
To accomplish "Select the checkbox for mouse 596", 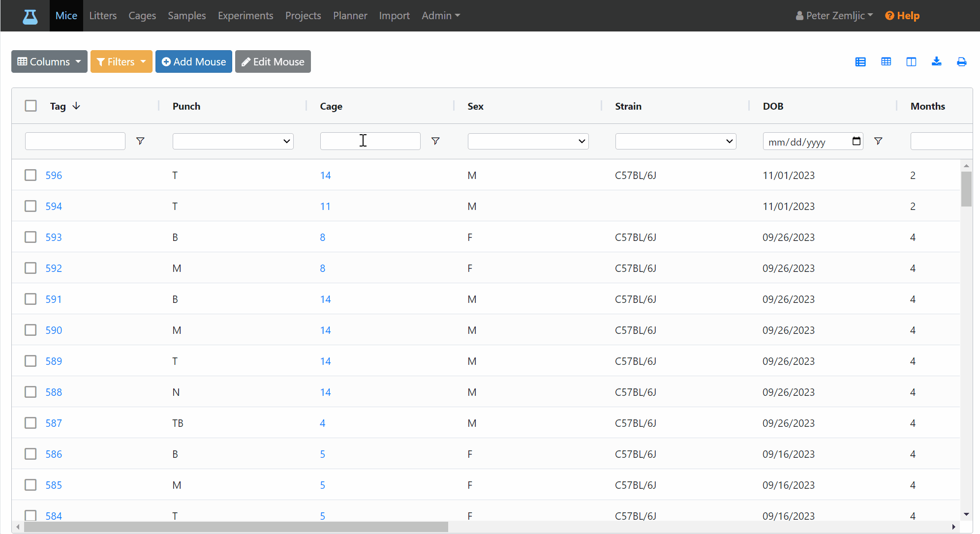I will coord(31,175).
